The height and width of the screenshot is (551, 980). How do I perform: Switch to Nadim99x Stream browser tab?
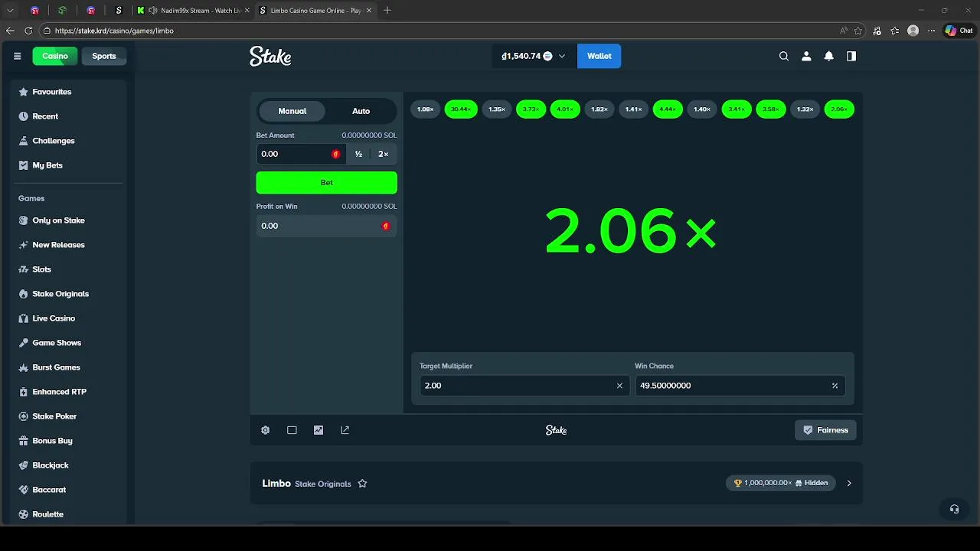coord(193,11)
